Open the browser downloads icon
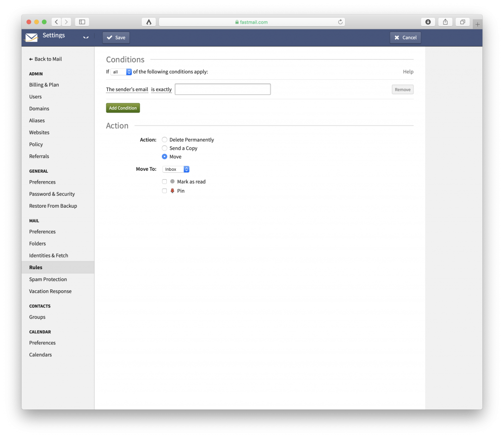Image resolution: width=504 pixels, height=438 pixels. click(x=428, y=22)
